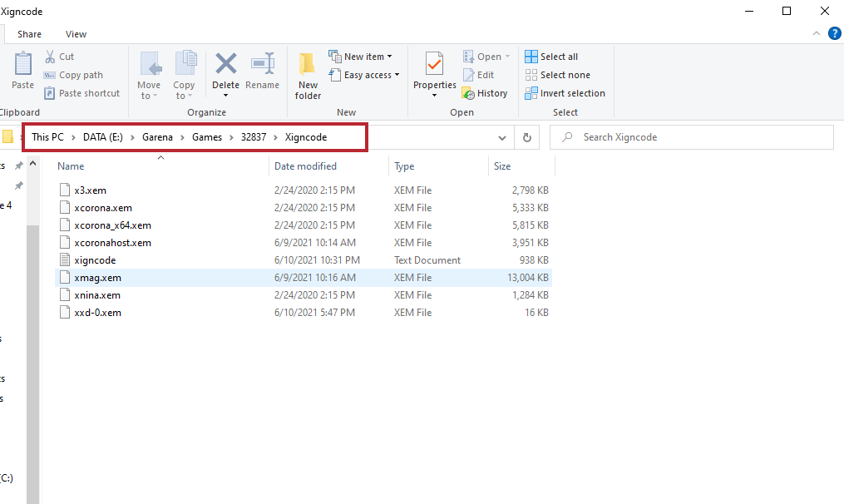
Task: Open the Help question mark icon
Action: [834, 33]
